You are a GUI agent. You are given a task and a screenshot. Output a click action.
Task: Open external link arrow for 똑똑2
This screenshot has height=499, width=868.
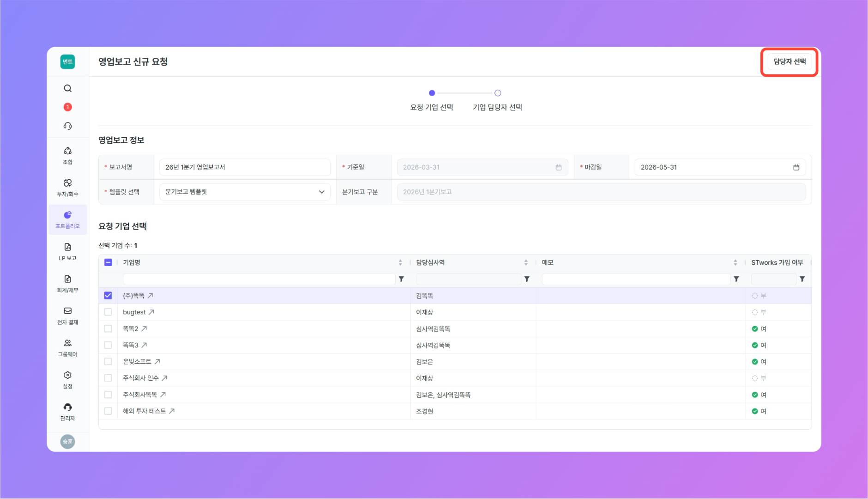tap(144, 329)
